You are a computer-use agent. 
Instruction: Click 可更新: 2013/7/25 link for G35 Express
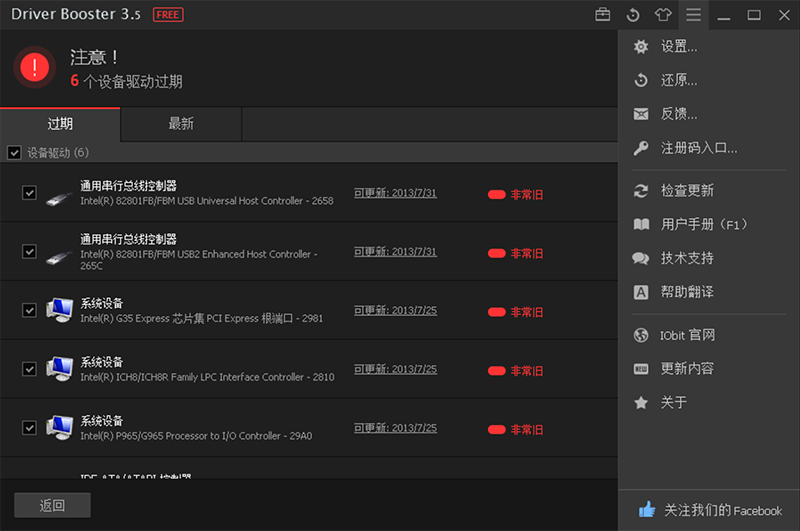click(395, 311)
